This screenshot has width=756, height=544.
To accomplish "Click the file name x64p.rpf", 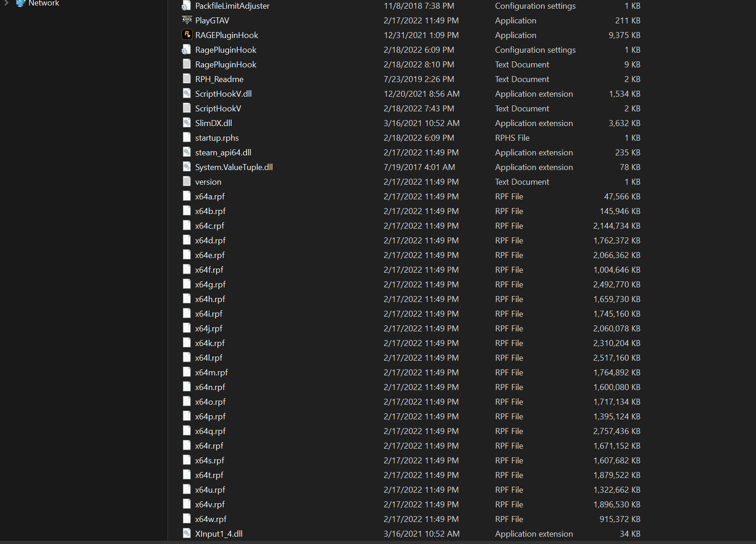I will coord(210,417).
